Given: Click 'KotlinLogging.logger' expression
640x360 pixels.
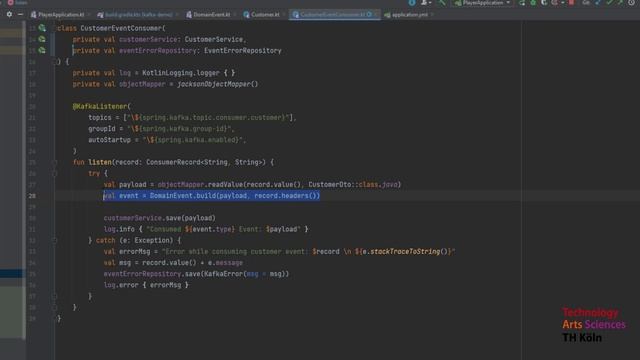Looking at the screenshot, I should 181,73.
